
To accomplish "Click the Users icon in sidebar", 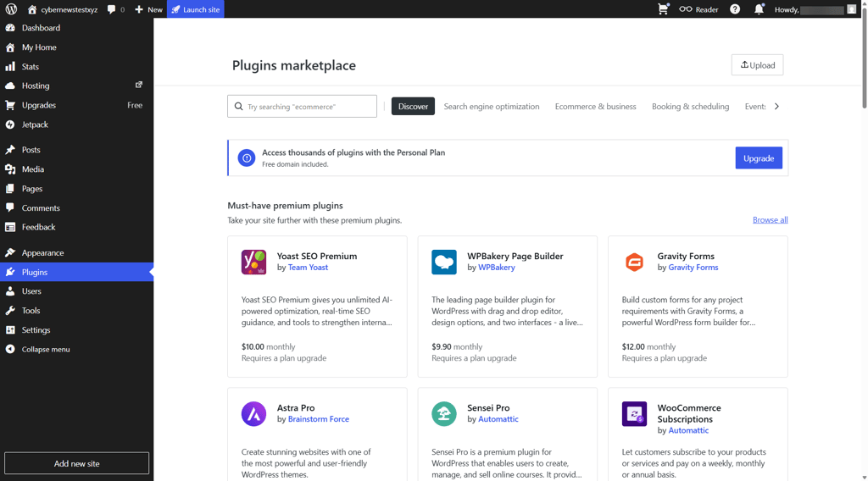I will tap(10, 291).
